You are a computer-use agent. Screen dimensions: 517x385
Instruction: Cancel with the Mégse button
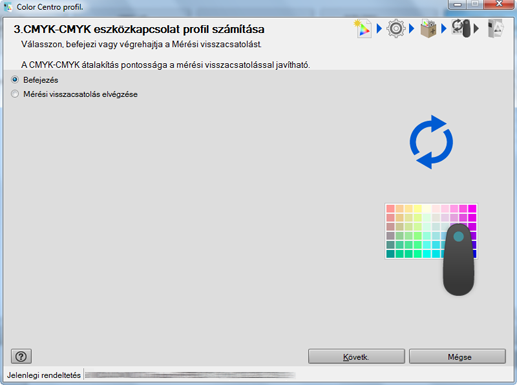457,357
